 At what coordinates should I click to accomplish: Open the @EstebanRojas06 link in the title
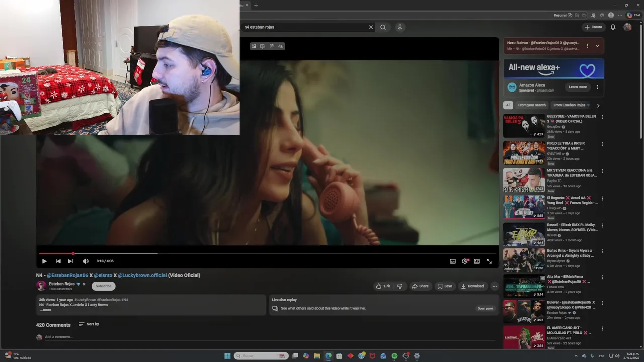click(x=67, y=275)
